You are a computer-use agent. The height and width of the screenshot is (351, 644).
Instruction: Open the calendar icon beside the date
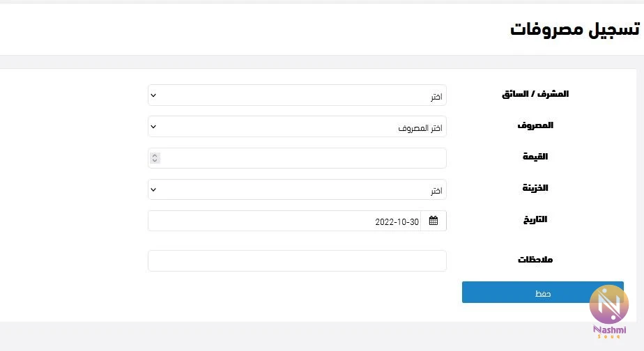[434, 221]
